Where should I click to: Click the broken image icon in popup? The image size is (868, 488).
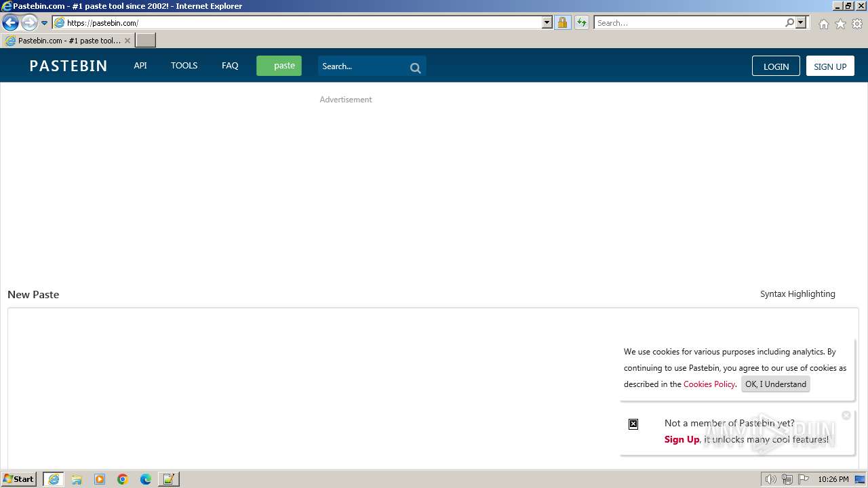point(633,424)
